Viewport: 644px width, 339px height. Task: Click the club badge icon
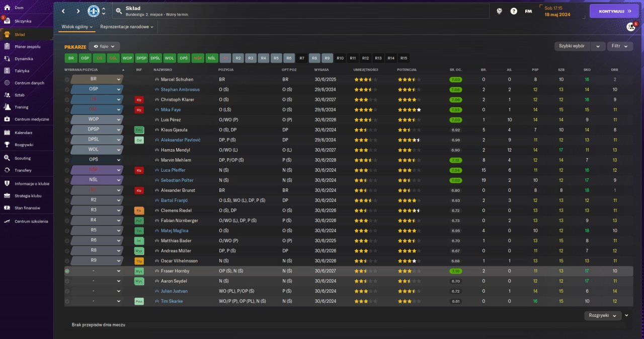click(x=93, y=11)
